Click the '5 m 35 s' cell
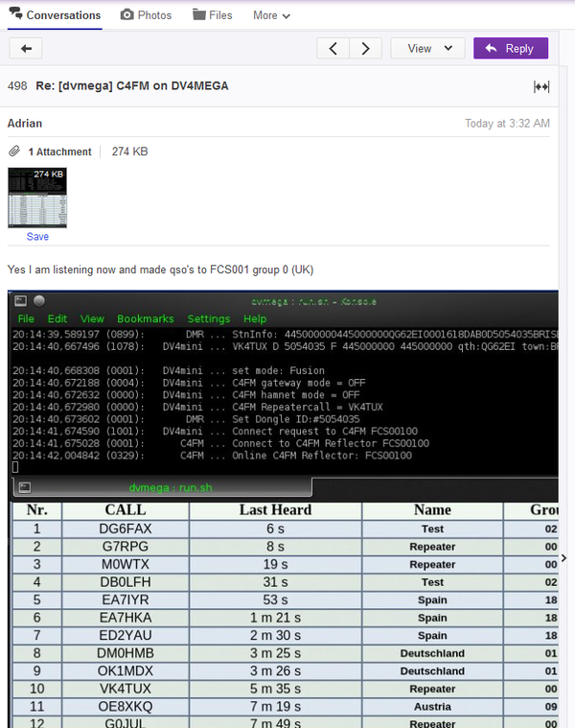Screen dimensions: 575x728 [x=275, y=689]
